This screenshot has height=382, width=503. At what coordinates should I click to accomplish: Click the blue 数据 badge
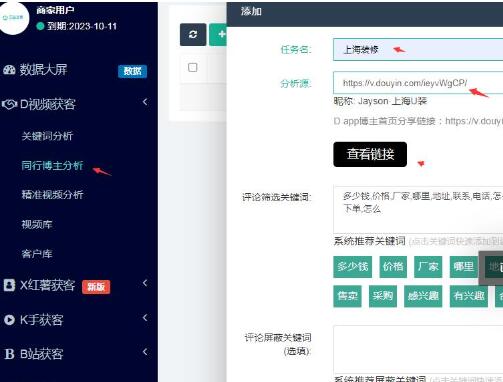(x=132, y=71)
